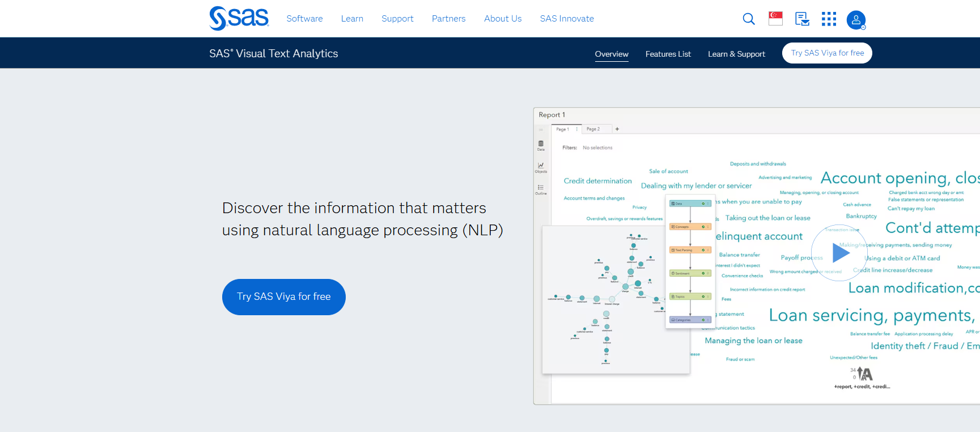
Task: Open the About Us menu item
Action: pos(503,19)
